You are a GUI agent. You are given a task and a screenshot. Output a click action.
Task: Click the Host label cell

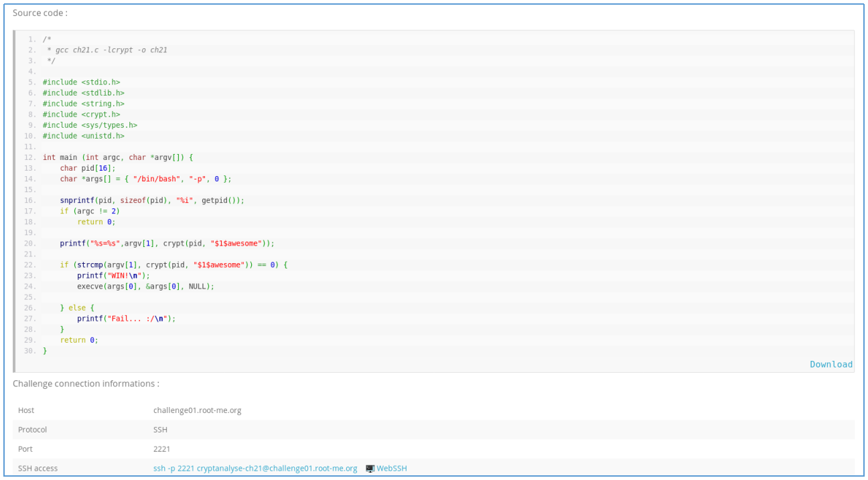click(26, 410)
